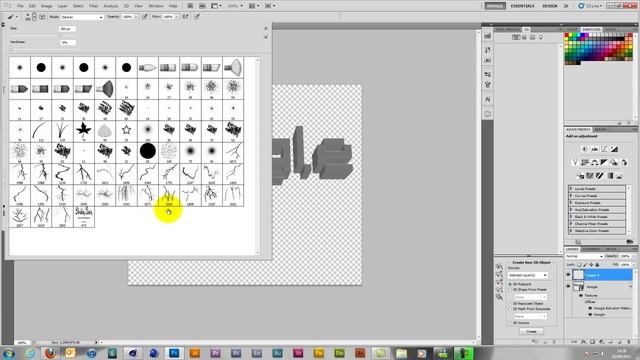
Task: Expand the Exposure Presets list
Action: click(x=571, y=203)
